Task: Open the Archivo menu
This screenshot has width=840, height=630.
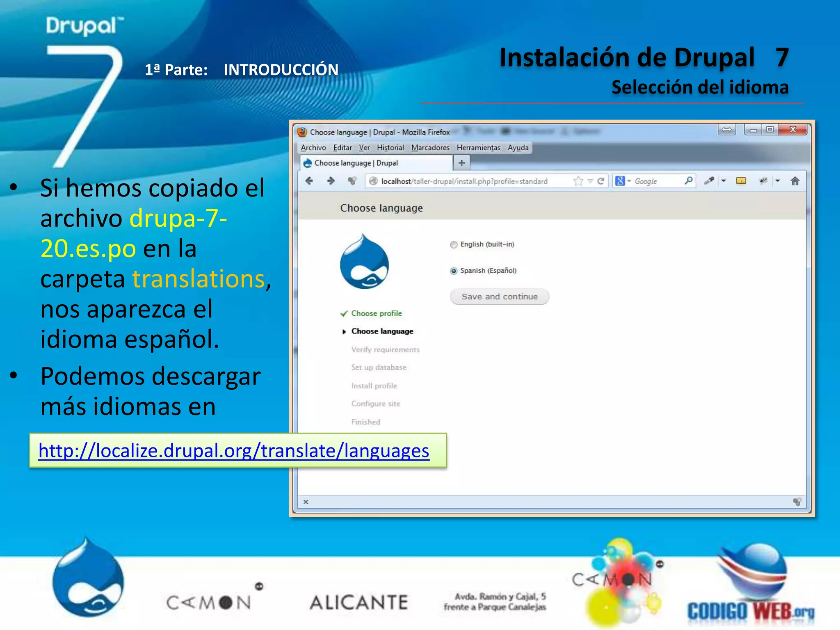Action: (x=313, y=148)
